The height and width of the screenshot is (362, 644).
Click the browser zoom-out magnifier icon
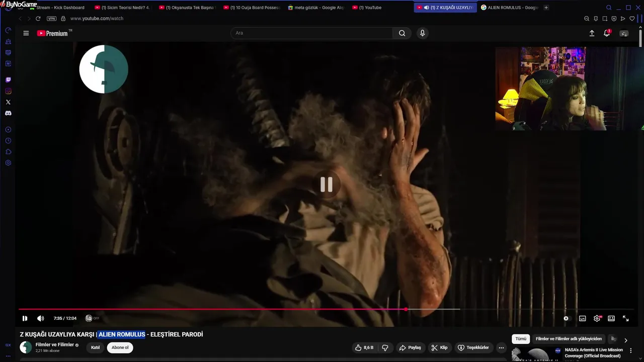click(586, 19)
